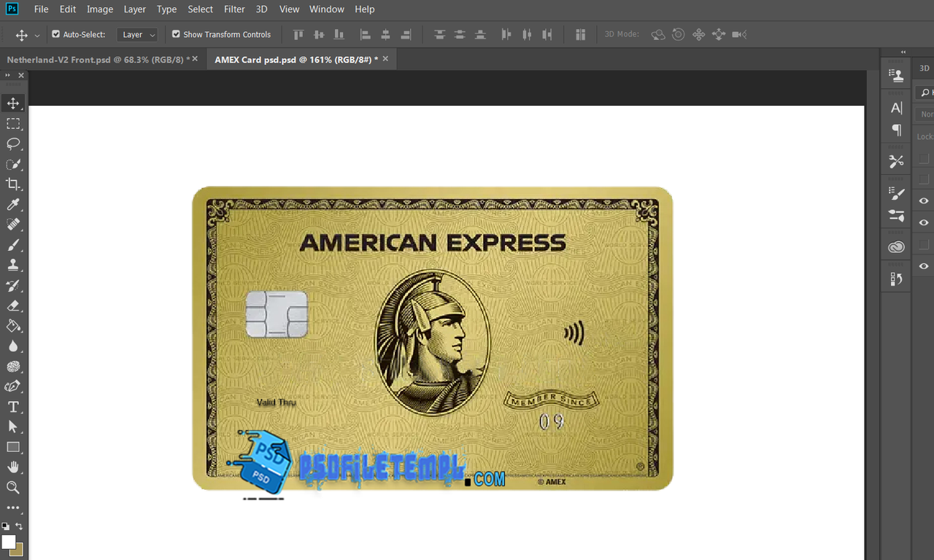Align bottom edges in options bar
Screen dimensions: 934x560
pyautogui.click(x=339, y=34)
